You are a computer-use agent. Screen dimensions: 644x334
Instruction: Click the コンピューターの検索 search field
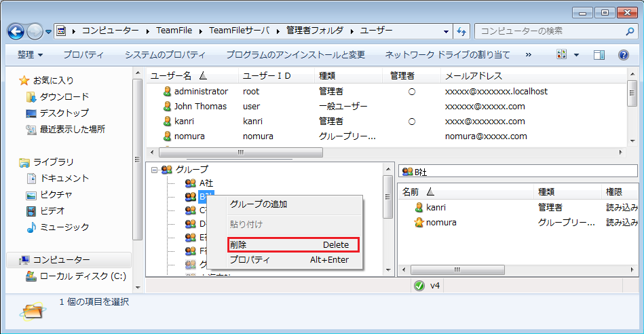[550, 31]
